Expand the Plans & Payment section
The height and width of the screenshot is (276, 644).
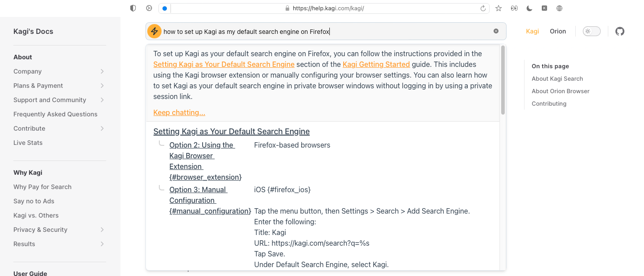pos(102,86)
